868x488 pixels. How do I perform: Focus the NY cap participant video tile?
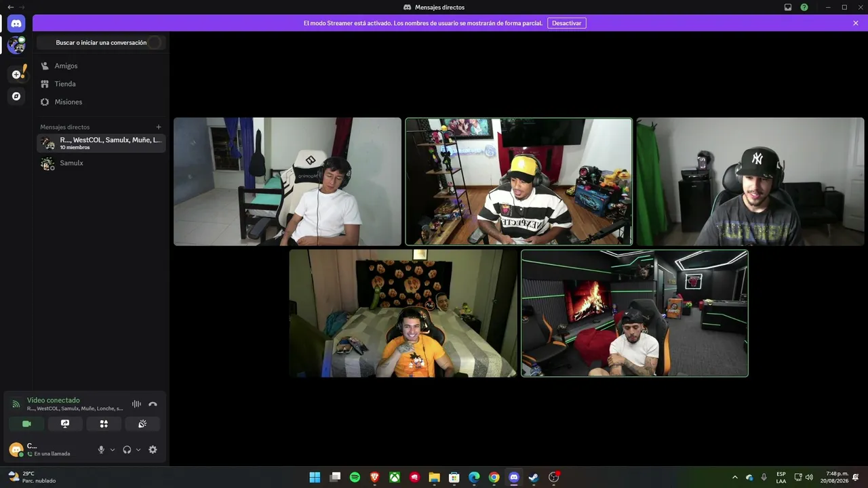coord(750,182)
